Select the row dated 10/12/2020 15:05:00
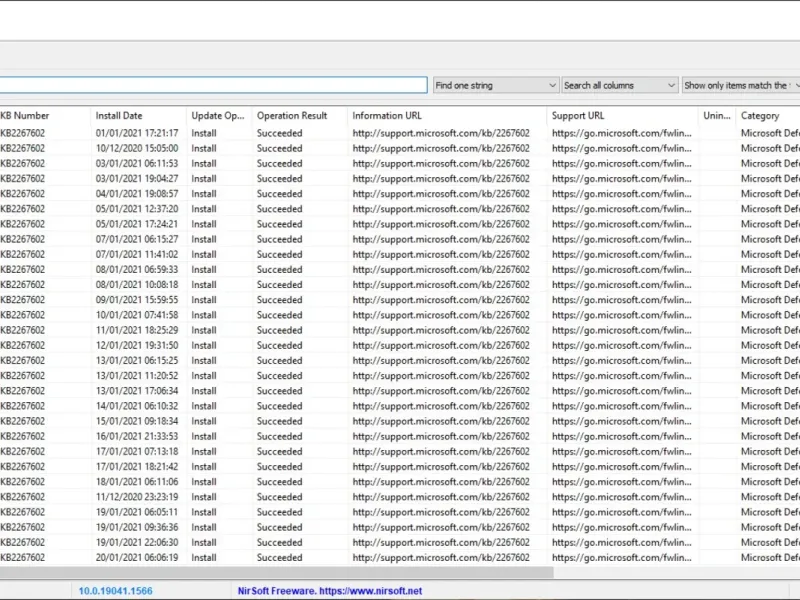 (x=400, y=148)
